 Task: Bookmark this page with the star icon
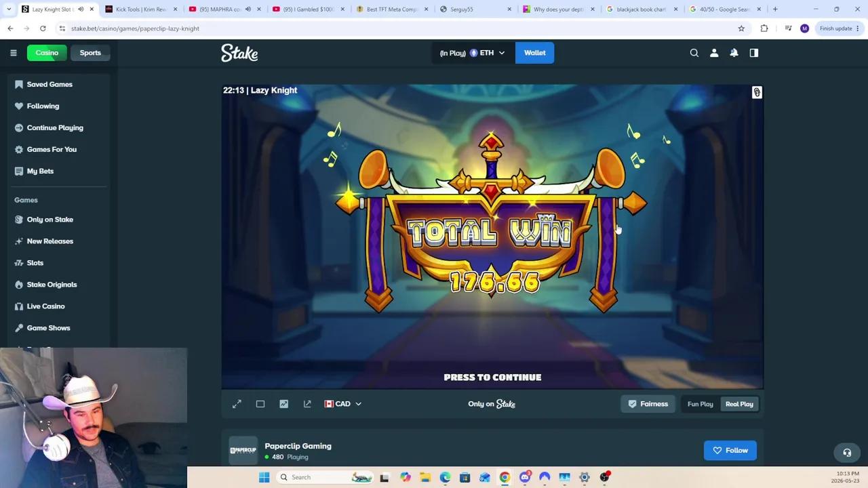click(x=741, y=28)
